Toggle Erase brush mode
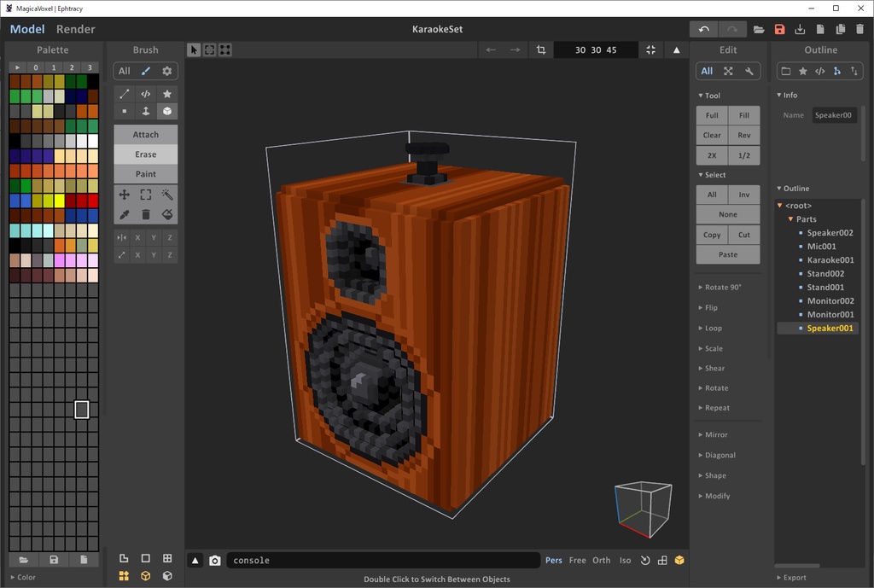Image resolution: width=874 pixels, height=588 pixels. [x=145, y=154]
